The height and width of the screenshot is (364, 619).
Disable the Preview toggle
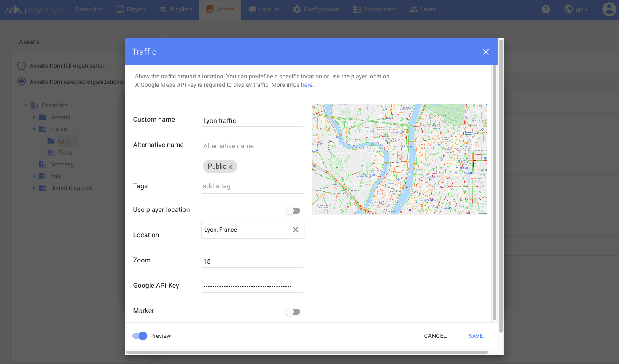[139, 336]
